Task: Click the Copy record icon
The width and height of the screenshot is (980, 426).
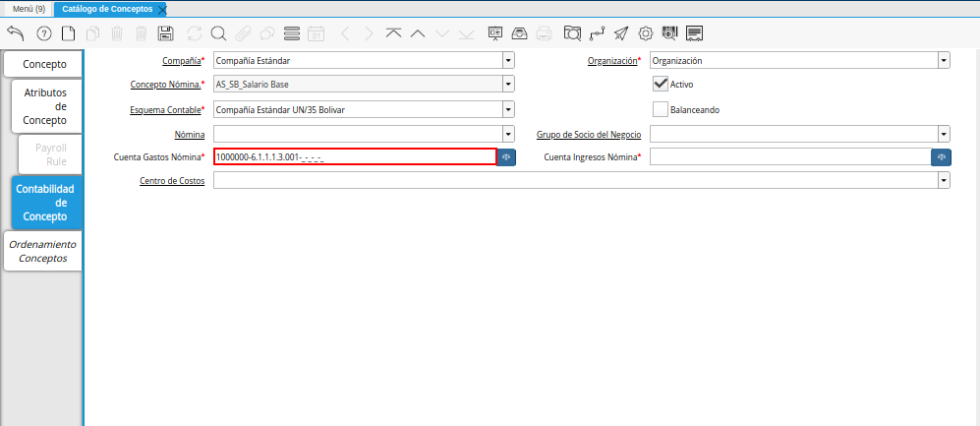Action: coord(92,33)
